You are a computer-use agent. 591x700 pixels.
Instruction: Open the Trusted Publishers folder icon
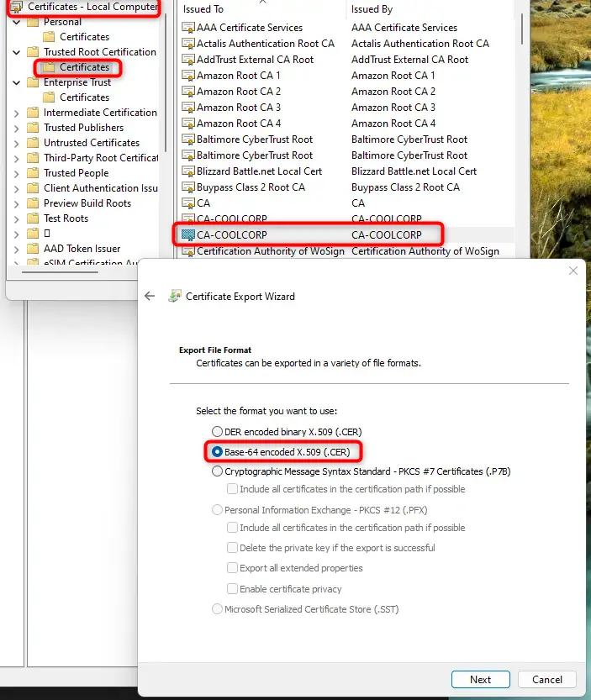(x=33, y=128)
